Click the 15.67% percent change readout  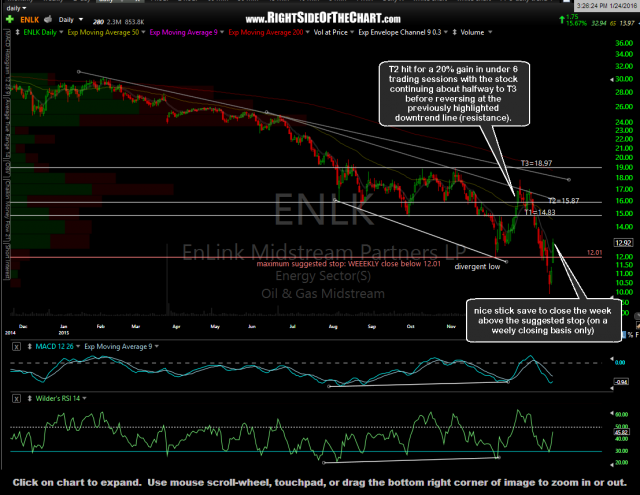(x=576, y=23)
